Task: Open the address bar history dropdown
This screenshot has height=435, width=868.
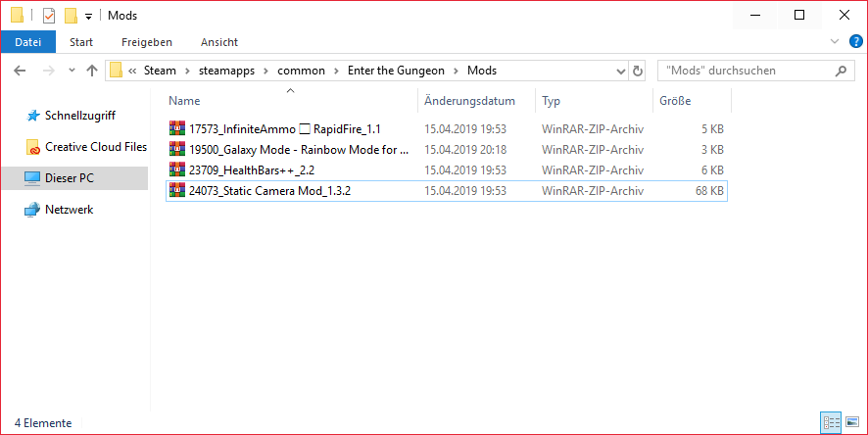Action: 620,71
